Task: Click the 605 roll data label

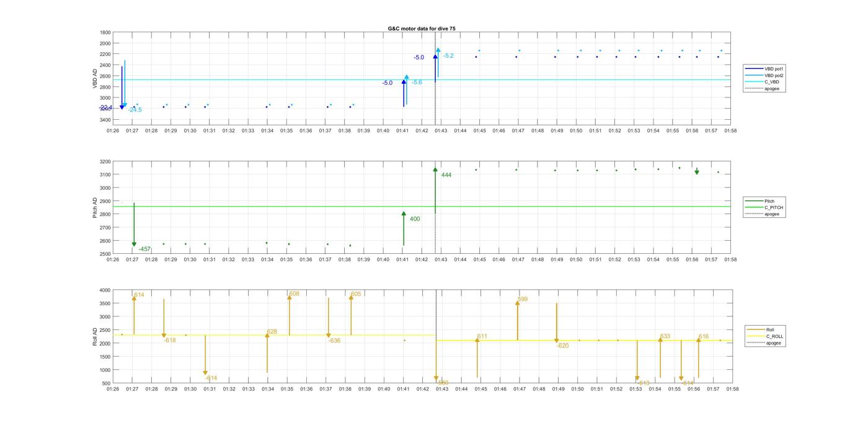Action: (x=356, y=294)
